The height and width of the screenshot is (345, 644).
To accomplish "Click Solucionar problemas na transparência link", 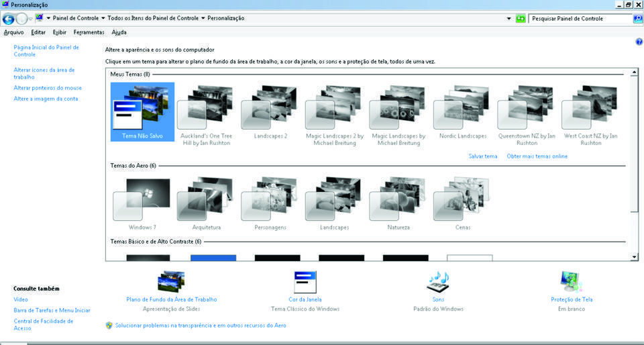I will [201, 326].
